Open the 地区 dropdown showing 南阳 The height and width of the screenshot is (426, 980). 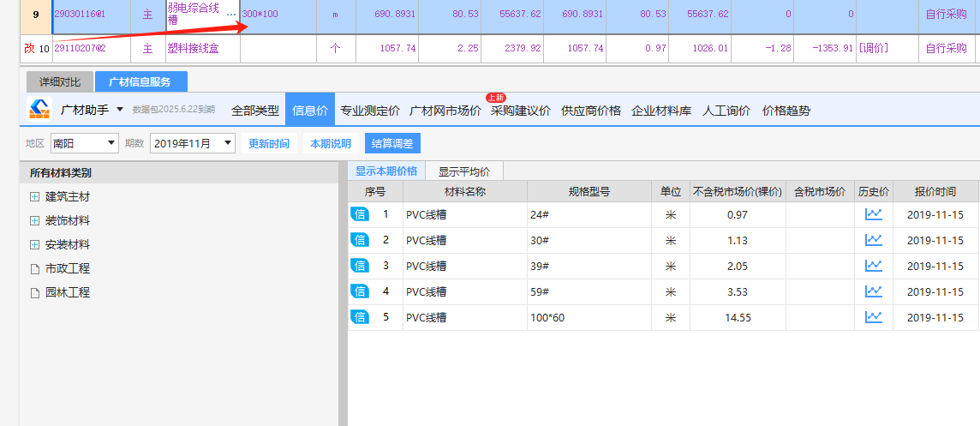coord(84,143)
